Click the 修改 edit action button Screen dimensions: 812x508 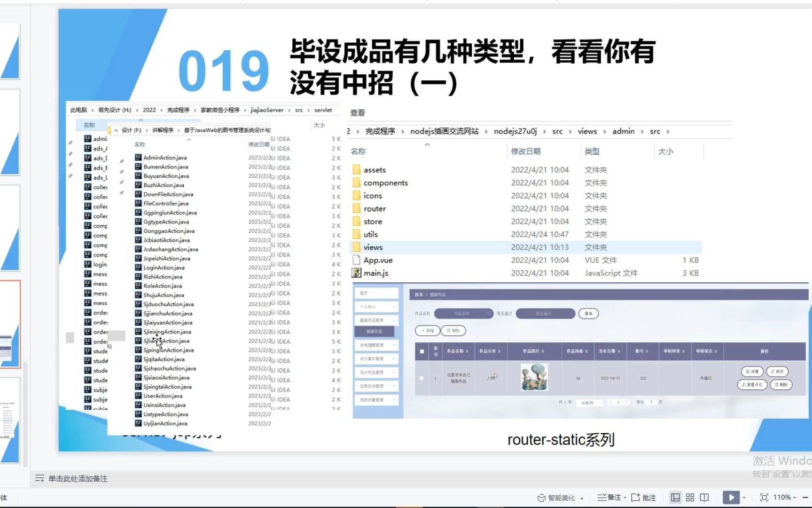pyautogui.click(x=777, y=371)
